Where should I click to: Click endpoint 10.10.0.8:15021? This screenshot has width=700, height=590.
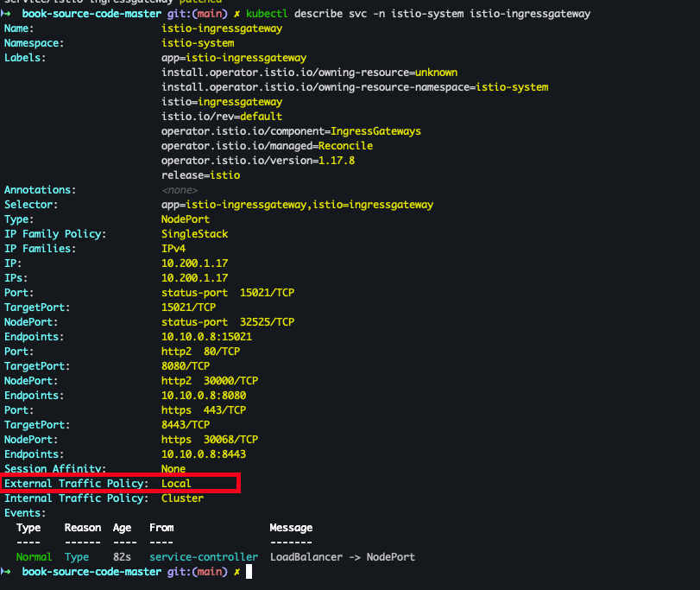click(206, 337)
